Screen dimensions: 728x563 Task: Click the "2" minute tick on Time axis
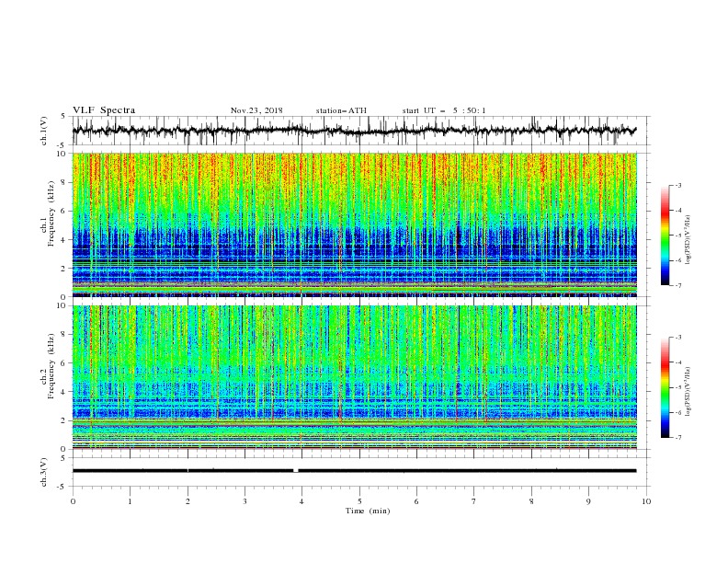[x=188, y=501]
